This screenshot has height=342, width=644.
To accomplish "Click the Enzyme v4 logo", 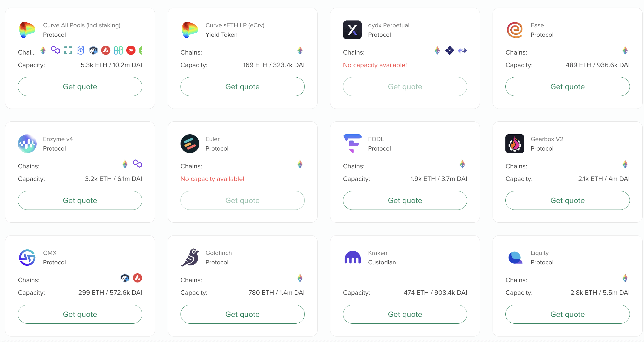I will point(27,144).
